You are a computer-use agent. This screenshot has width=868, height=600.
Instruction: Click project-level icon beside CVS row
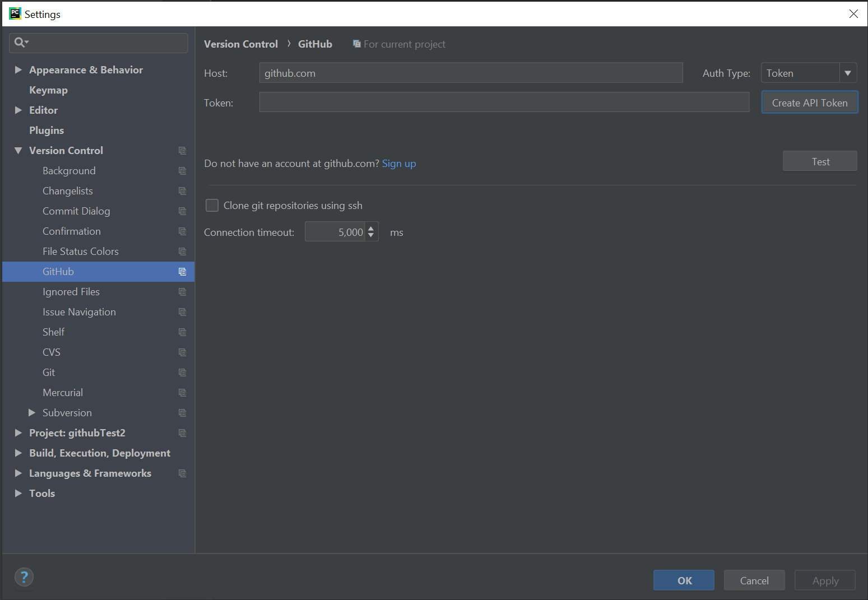(x=182, y=352)
